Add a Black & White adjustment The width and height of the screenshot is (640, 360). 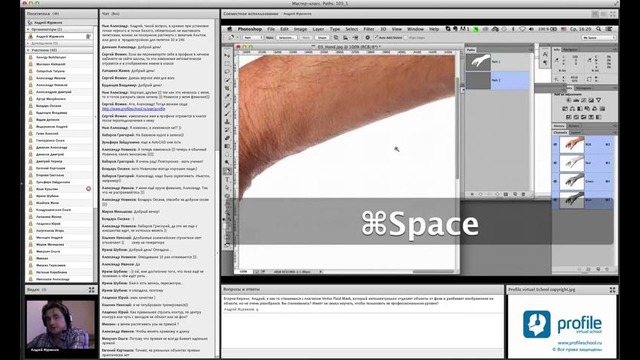(x=580, y=109)
